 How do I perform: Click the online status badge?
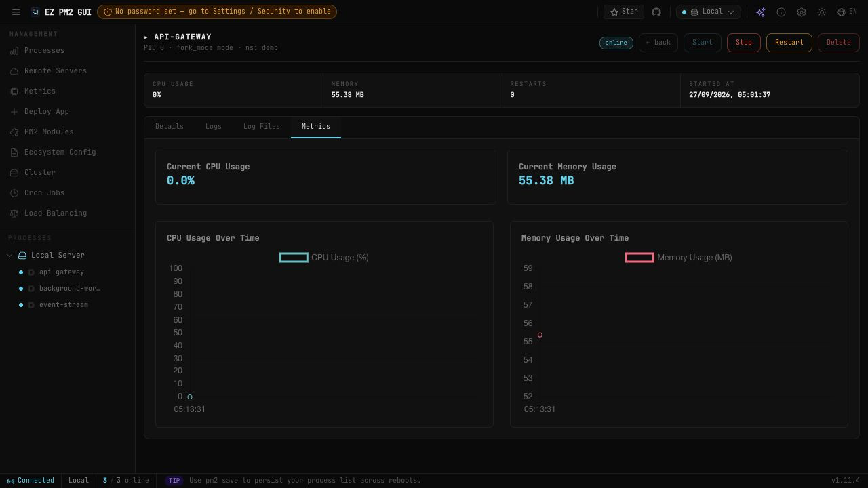pyautogui.click(x=616, y=43)
